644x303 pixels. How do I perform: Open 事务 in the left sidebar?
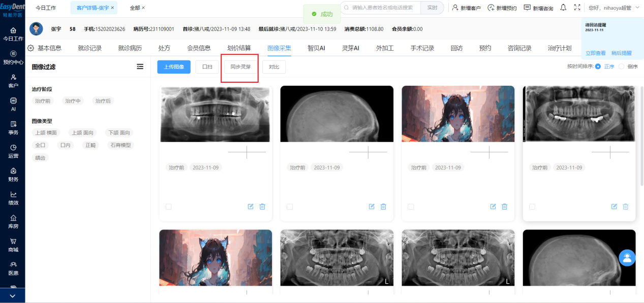[13, 128]
